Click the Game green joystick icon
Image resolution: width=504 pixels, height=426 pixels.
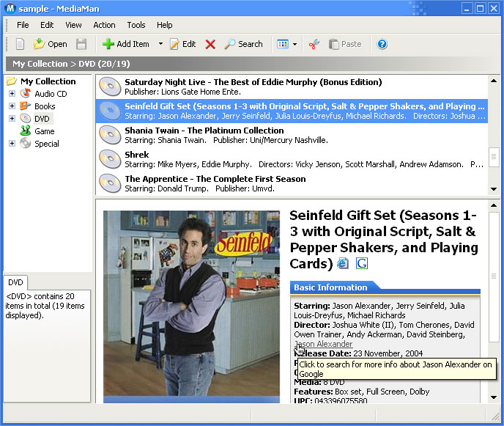(x=26, y=131)
